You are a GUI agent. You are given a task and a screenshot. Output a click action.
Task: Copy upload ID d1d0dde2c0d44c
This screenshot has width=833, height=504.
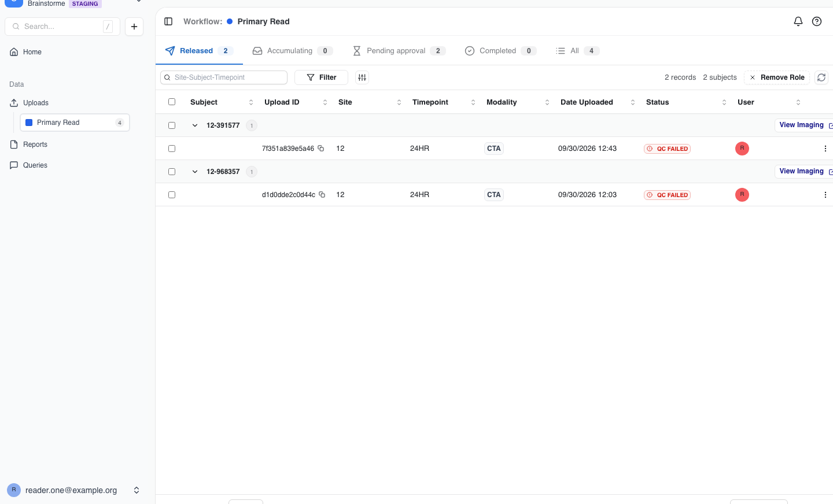(322, 195)
